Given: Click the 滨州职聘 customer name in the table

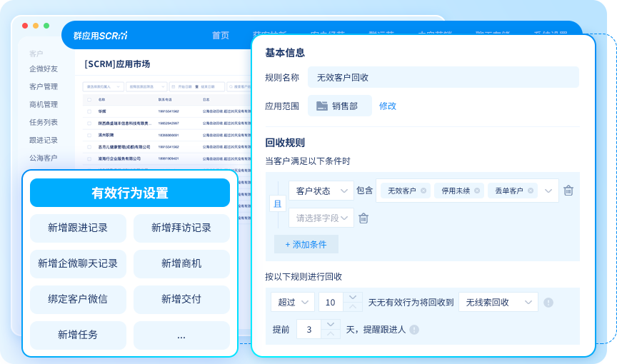Looking at the screenshot, I should coord(106,135).
